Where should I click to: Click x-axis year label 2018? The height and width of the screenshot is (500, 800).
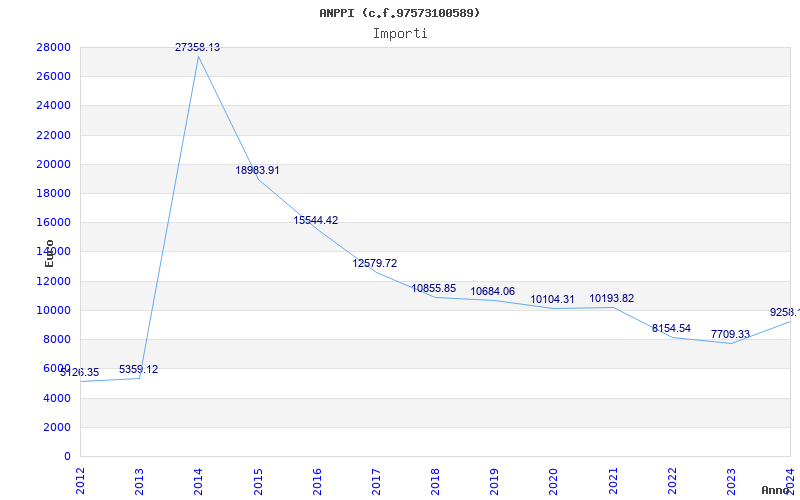tap(435, 482)
